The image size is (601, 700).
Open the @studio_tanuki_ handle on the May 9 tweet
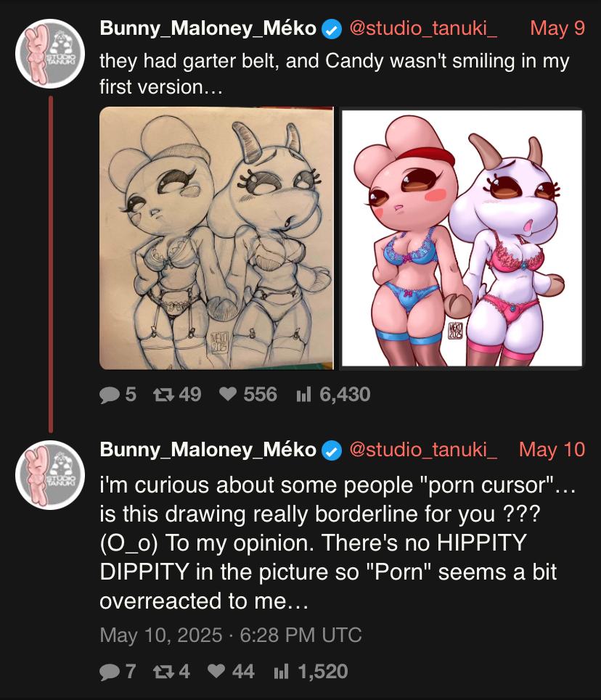423,28
